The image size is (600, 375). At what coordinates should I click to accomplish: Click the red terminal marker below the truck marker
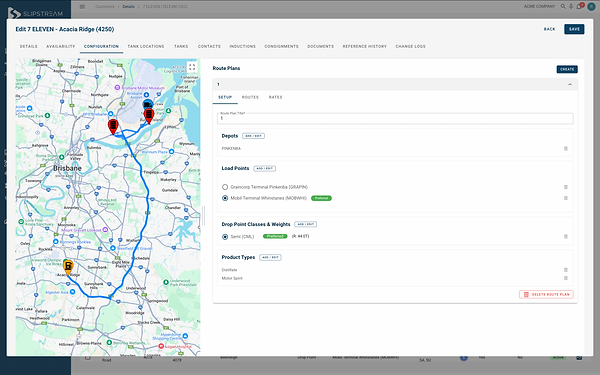click(x=149, y=116)
